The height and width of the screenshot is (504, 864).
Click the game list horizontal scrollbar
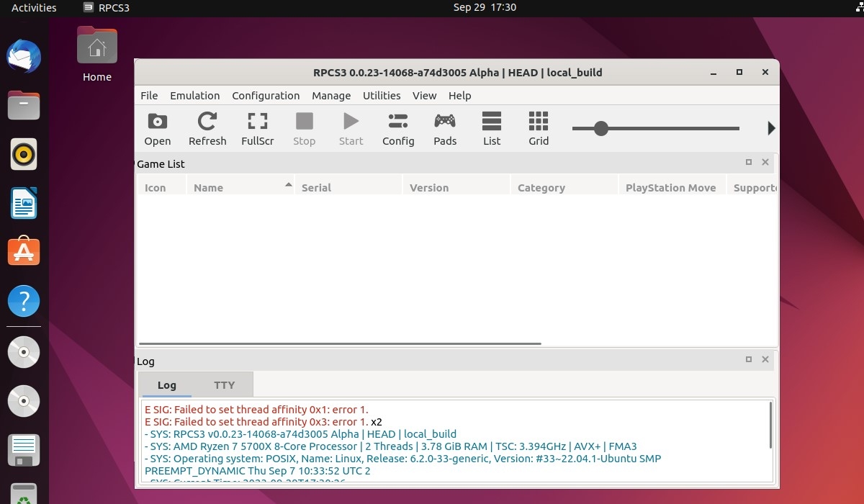point(340,343)
